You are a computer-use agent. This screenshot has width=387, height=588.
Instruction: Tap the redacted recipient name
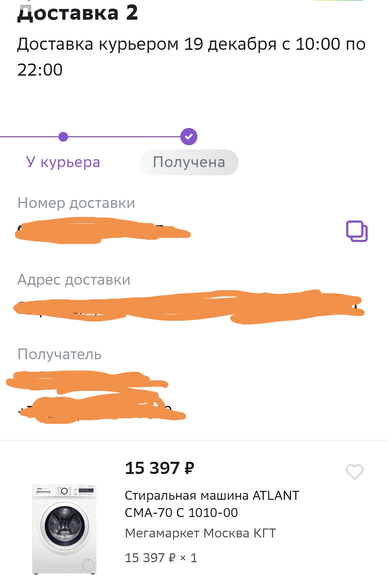[87, 382]
